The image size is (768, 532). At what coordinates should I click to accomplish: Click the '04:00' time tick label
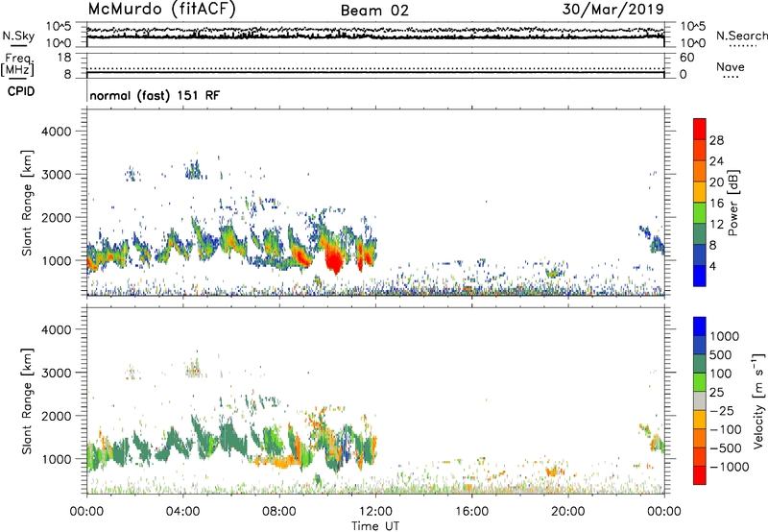(182, 512)
